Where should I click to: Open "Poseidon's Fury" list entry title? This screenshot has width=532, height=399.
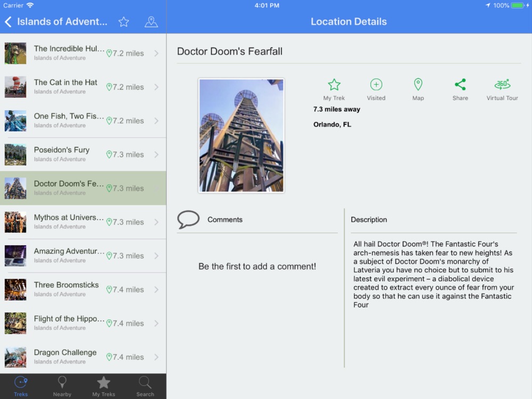pyautogui.click(x=62, y=150)
